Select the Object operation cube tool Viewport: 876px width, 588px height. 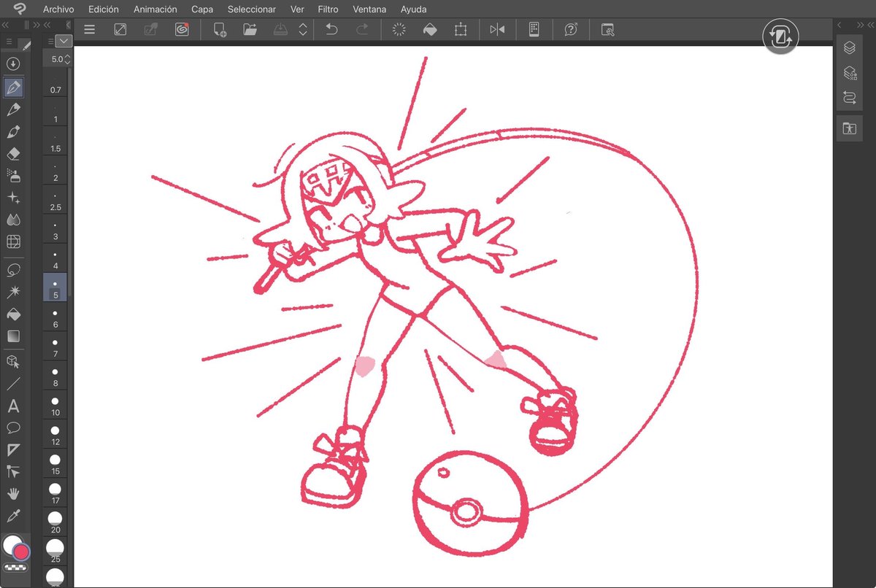13,361
